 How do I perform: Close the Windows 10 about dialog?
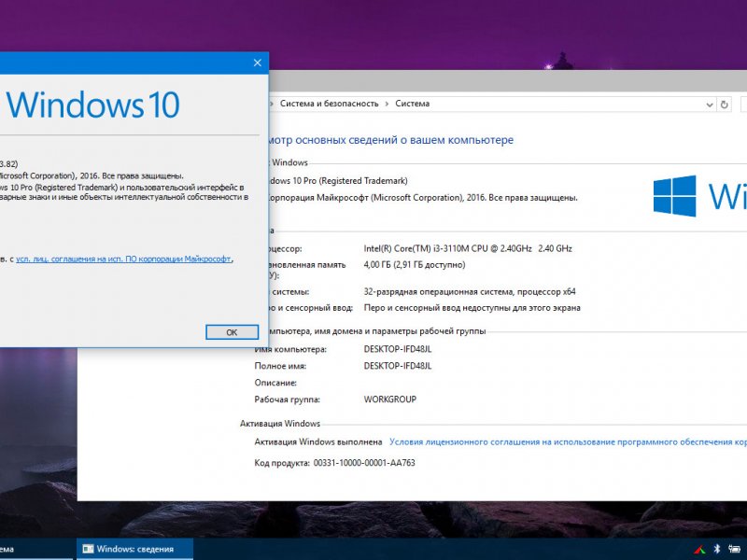[x=258, y=63]
